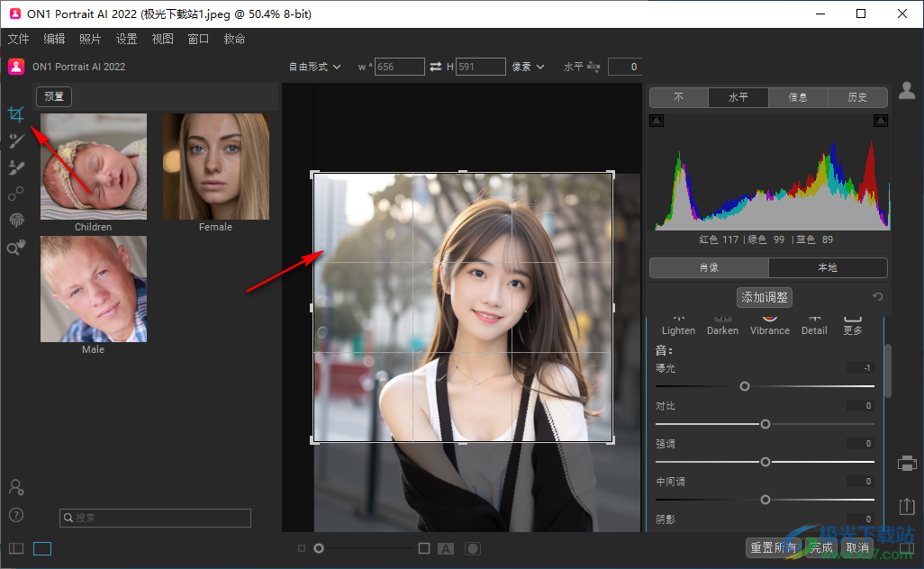This screenshot has height=569, width=924.
Task: Click the 强调 highlights slider handle
Action: (765, 462)
